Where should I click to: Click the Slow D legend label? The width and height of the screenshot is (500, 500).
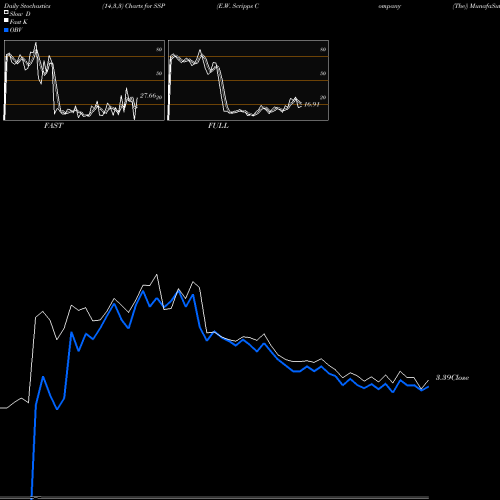point(20,14)
